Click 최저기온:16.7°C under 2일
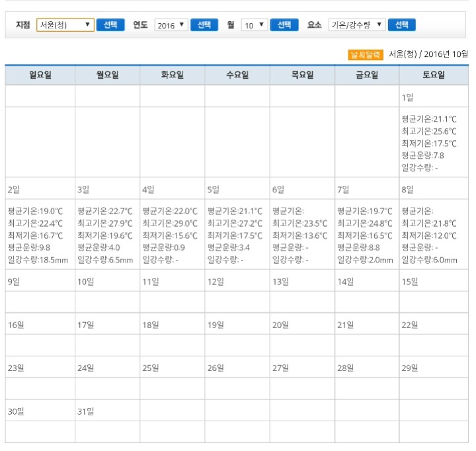The width and height of the screenshot is (476, 451). (x=35, y=235)
